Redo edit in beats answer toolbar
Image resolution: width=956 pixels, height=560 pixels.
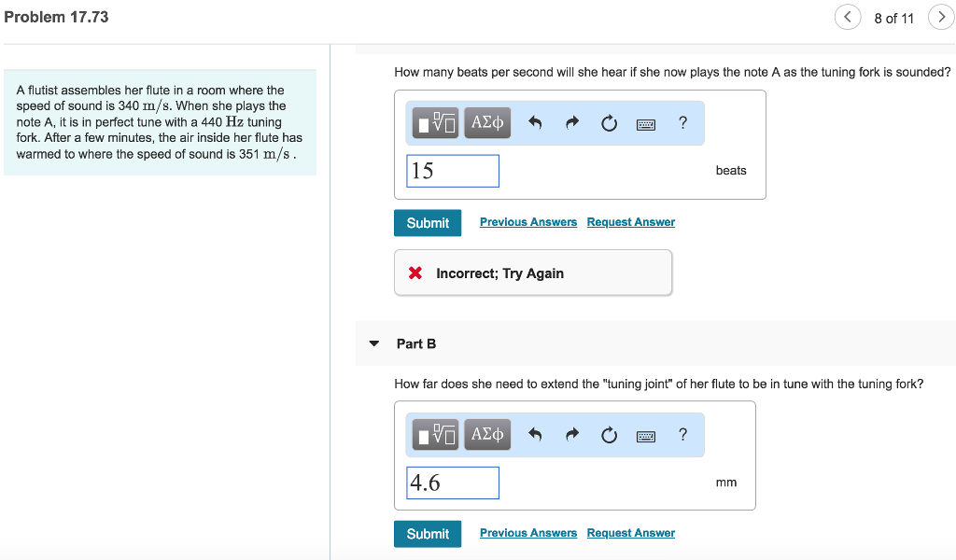tap(572, 123)
